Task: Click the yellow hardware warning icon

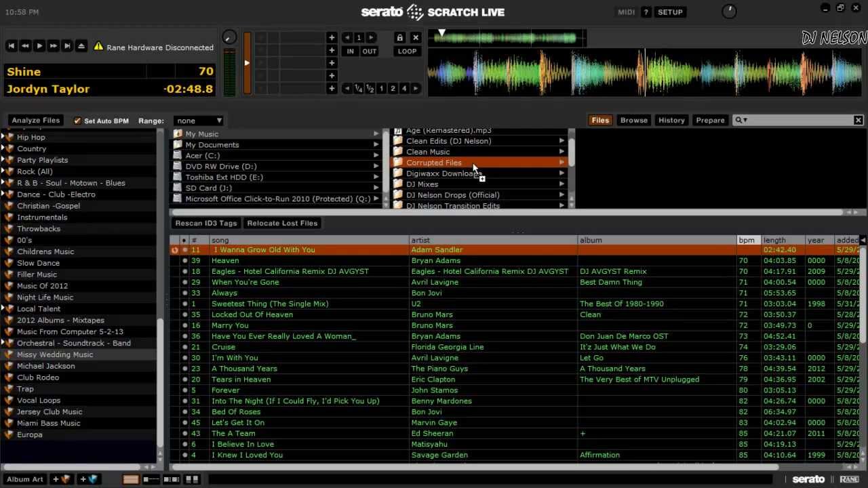Action: click(x=98, y=47)
